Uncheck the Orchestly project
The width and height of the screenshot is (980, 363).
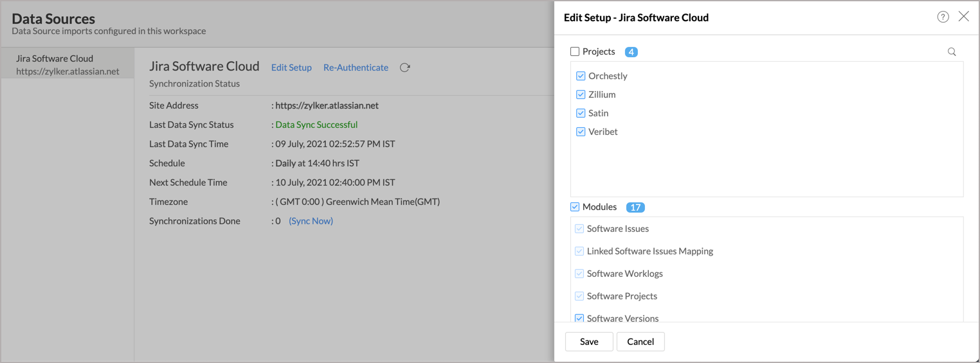581,76
